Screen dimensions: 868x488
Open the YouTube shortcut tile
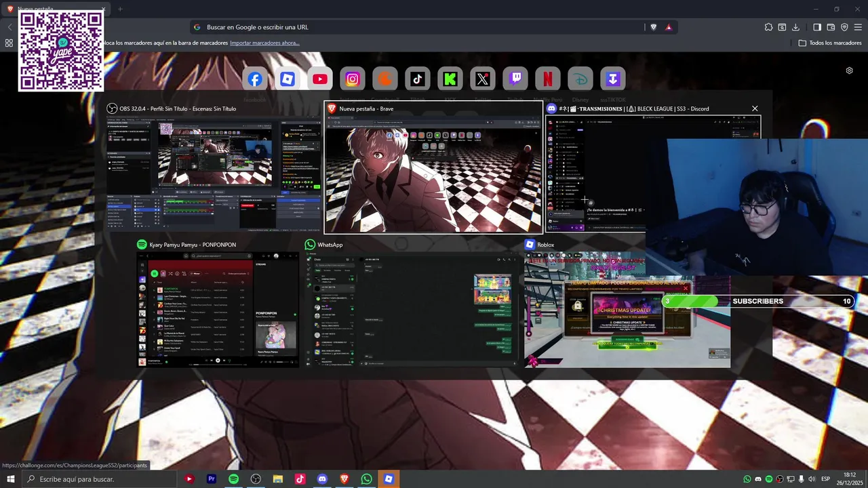(x=320, y=79)
